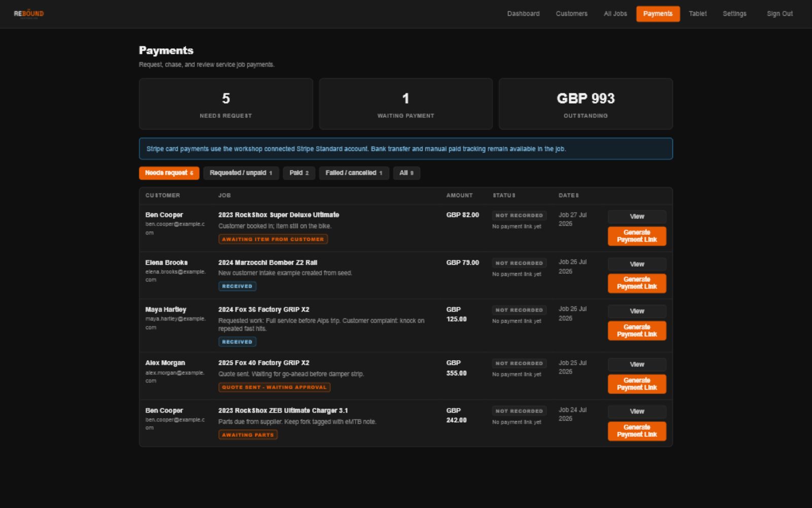Click the GBP 993 Outstanding card
The height and width of the screenshot is (508, 812).
tap(586, 104)
